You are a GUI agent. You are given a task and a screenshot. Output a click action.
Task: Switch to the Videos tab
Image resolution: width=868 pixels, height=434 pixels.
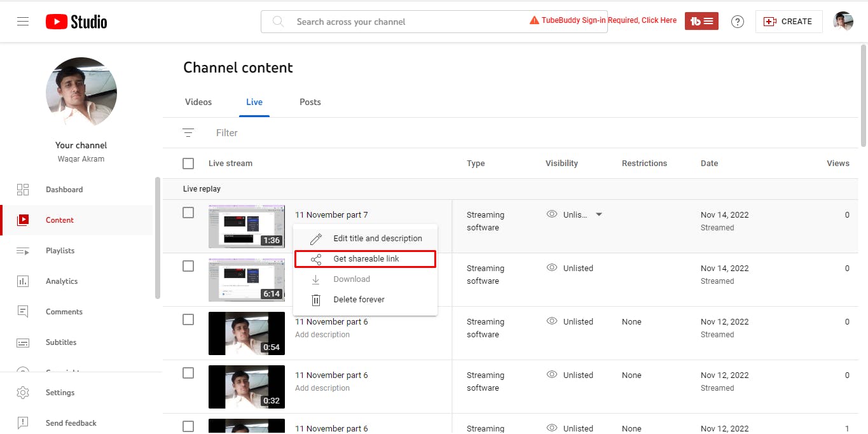click(198, 102)
